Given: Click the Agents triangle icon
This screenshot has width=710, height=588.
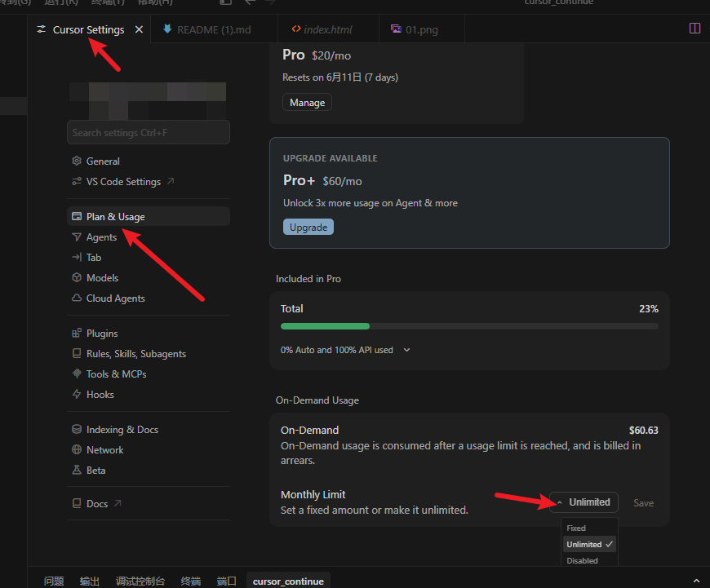Looking at the screenshot, I should click(77, 237).
